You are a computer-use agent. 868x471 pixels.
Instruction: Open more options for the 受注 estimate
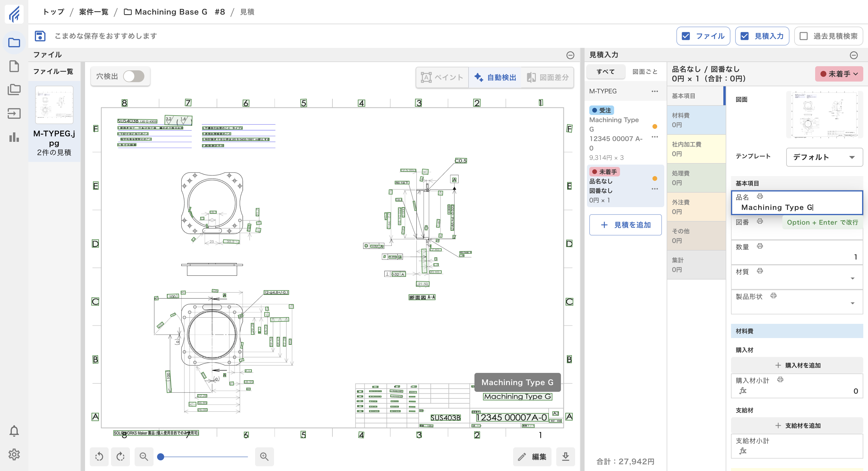pos(655,137)
